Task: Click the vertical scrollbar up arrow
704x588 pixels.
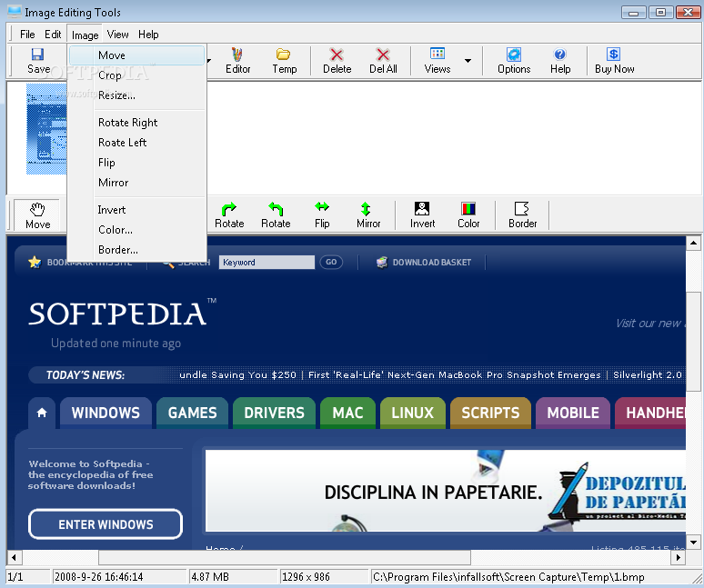Action: [693, 243]
